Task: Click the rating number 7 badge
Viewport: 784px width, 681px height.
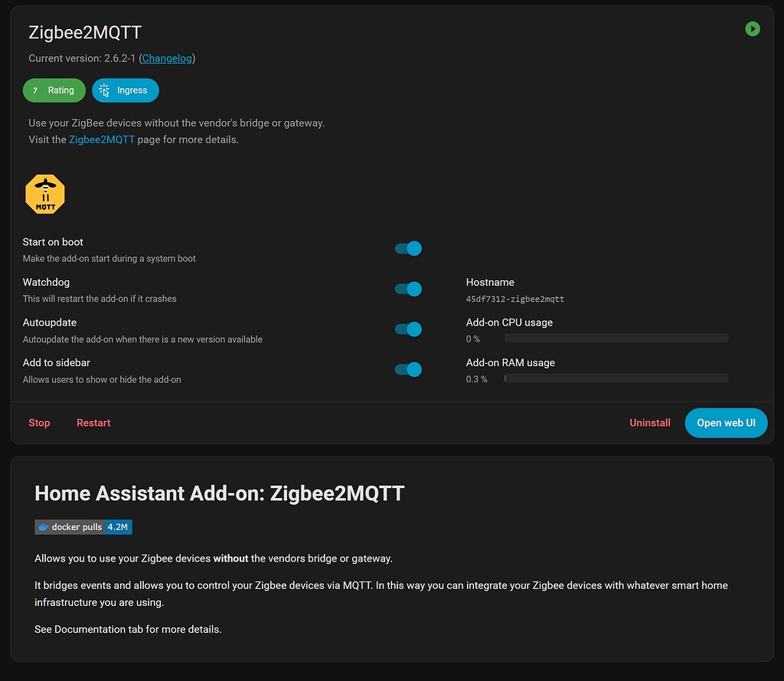Action: [x=35, y=90]
